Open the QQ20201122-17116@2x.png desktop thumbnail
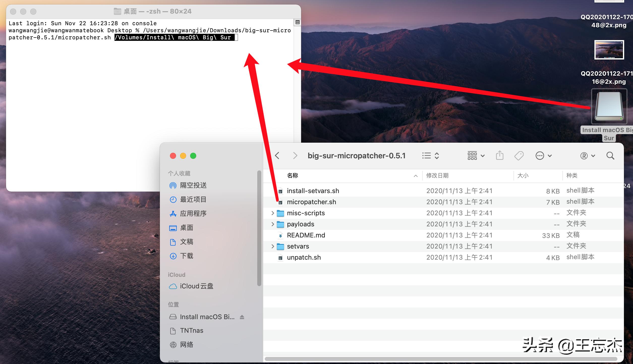 click(x=609, y=50)
